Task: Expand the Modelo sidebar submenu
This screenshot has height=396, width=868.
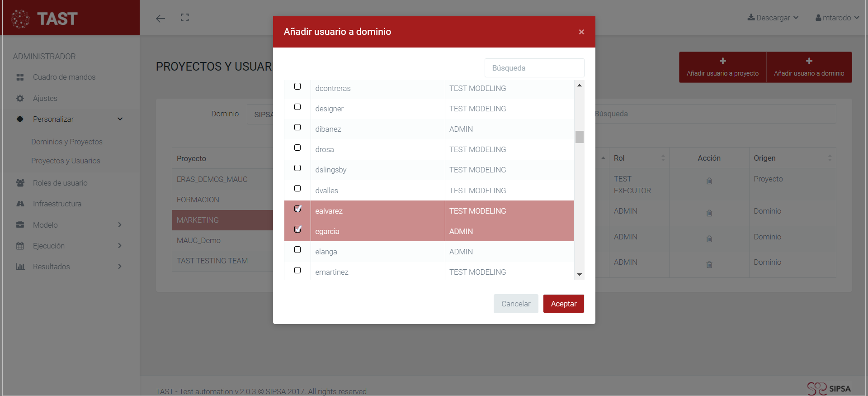Action: (119, 225)
